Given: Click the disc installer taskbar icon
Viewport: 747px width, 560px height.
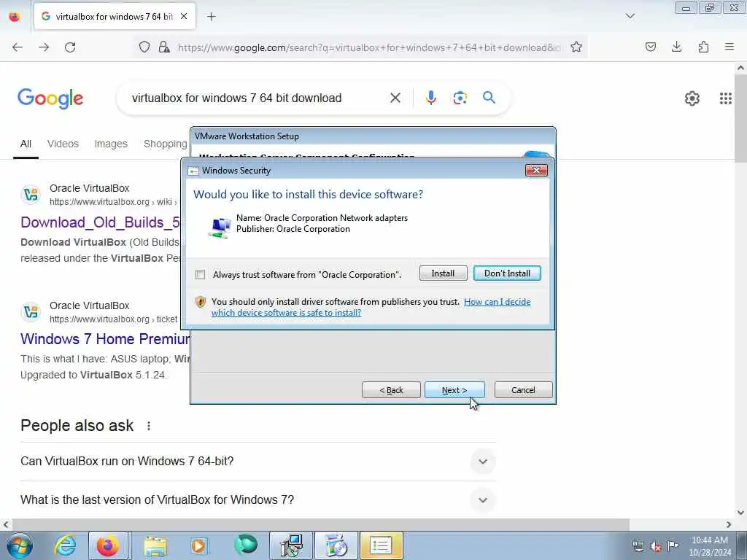Looking at the screenshot, I should point(336,545).
